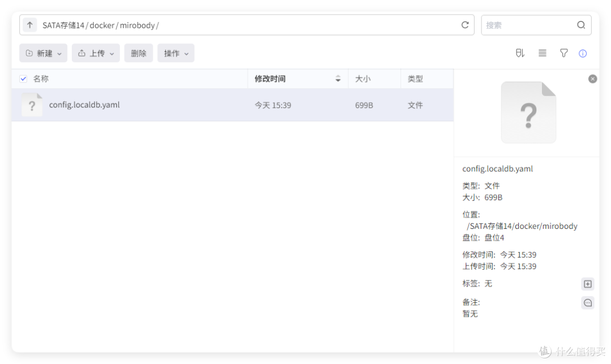
Task: Open the 操作 dropdown
Action: point(176,53)
